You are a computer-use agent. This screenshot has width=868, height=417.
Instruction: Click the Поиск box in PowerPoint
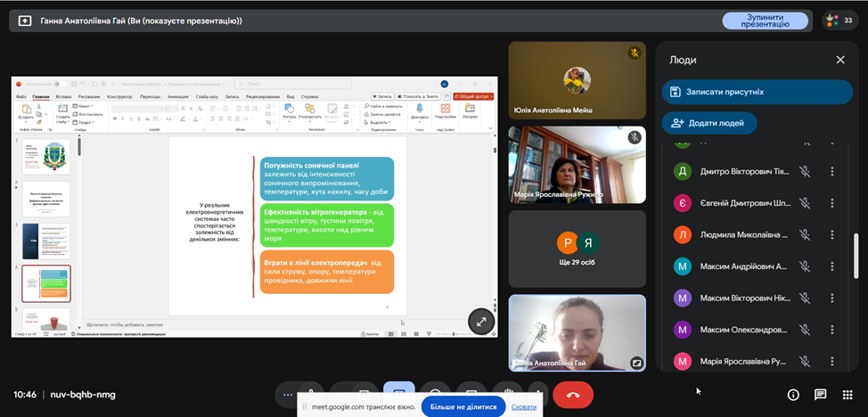point(292,84)
